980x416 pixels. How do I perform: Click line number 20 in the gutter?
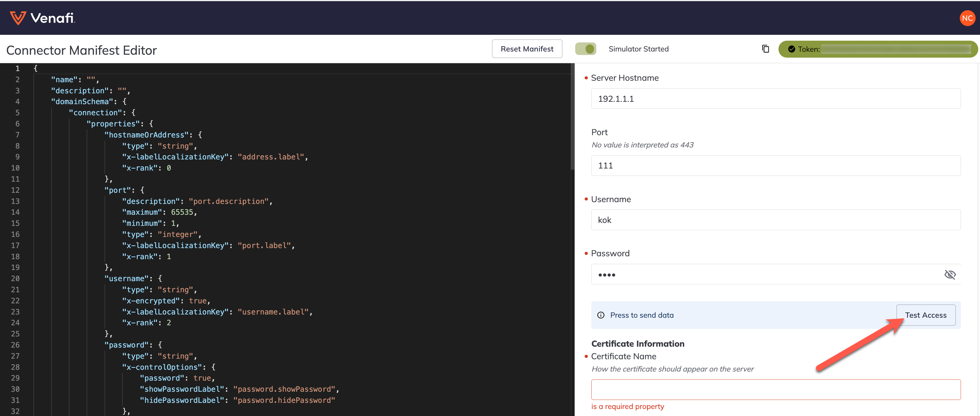[15, 279]
